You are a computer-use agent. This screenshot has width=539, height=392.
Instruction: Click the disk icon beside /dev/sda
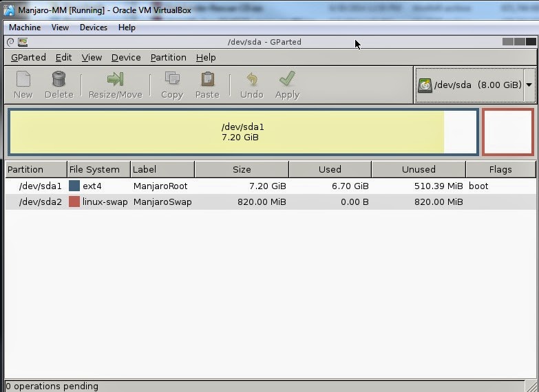pyautogui.click(x=425, y=85)
